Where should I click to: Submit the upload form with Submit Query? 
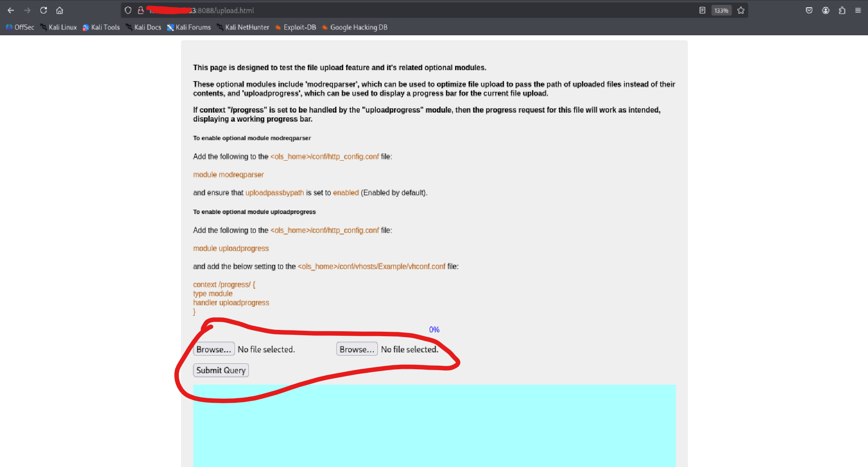[221, 370]
